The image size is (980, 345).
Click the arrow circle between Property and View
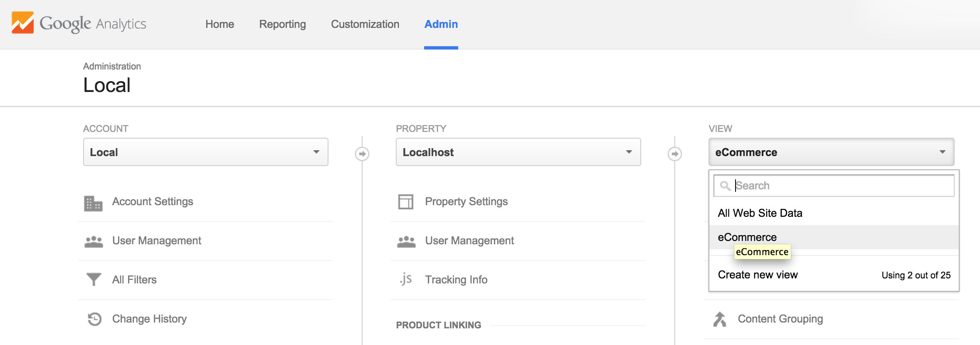pyautogui.click(x=675, y=154)
